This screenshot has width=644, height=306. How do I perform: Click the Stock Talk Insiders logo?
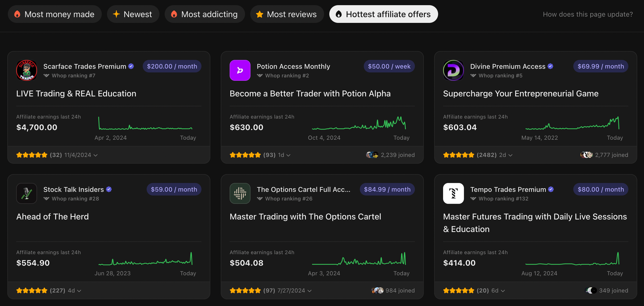point(27,193)
